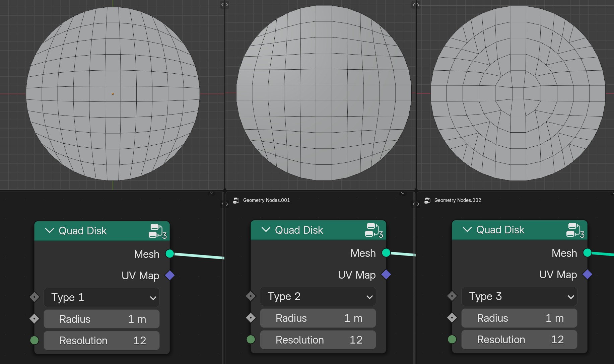Click the Resolution input socket on Type 1 node
The height and width of the screenshot is (364, 614).
point(35,340)
